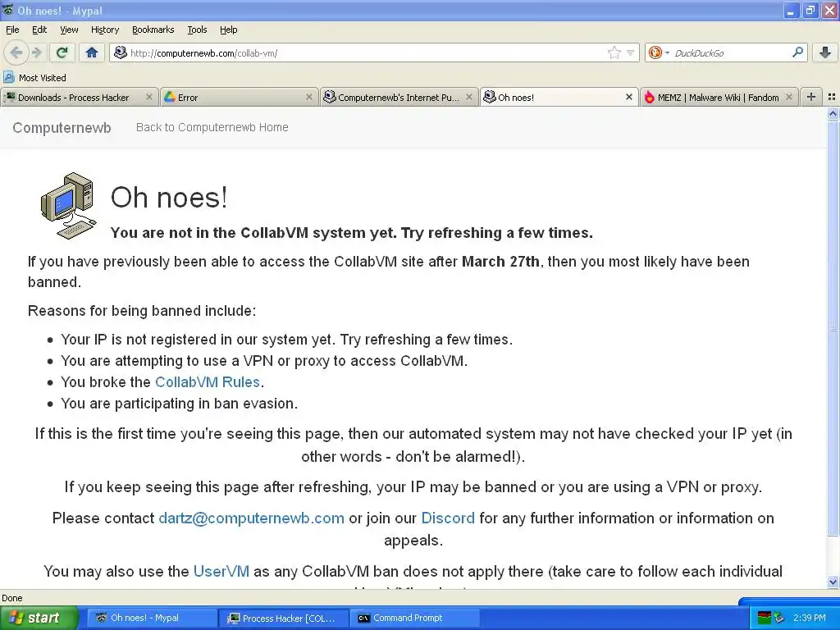This screenshot has height=630, width=840.
Task: Open the View menu
Action: pos(69,30)
